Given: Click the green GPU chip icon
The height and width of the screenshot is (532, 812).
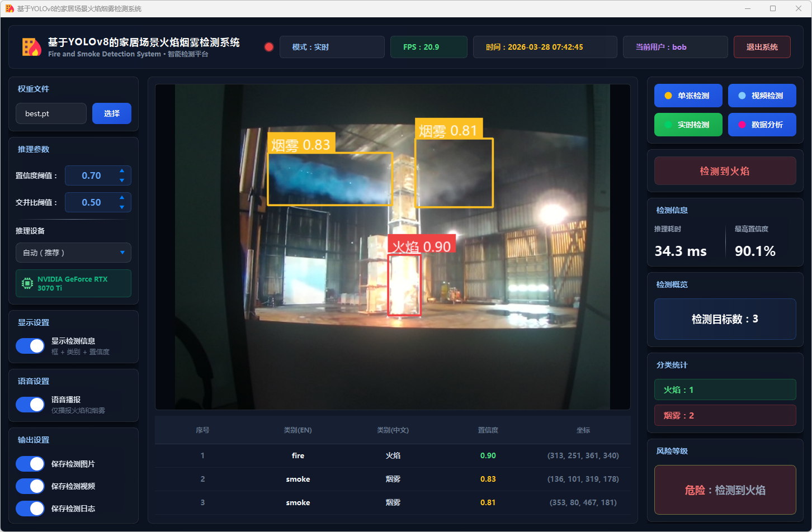Looking at the screenshot, I should [27, 283].
